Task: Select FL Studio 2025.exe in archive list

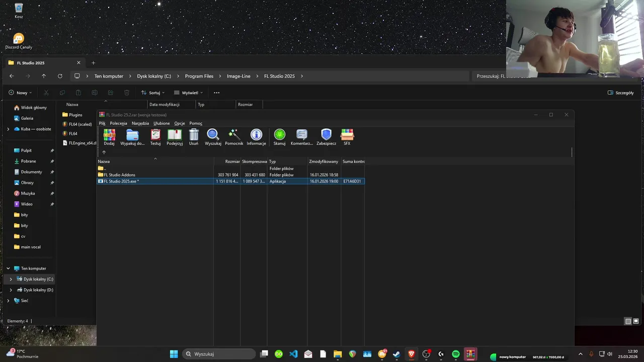Action: pos(230,181)
